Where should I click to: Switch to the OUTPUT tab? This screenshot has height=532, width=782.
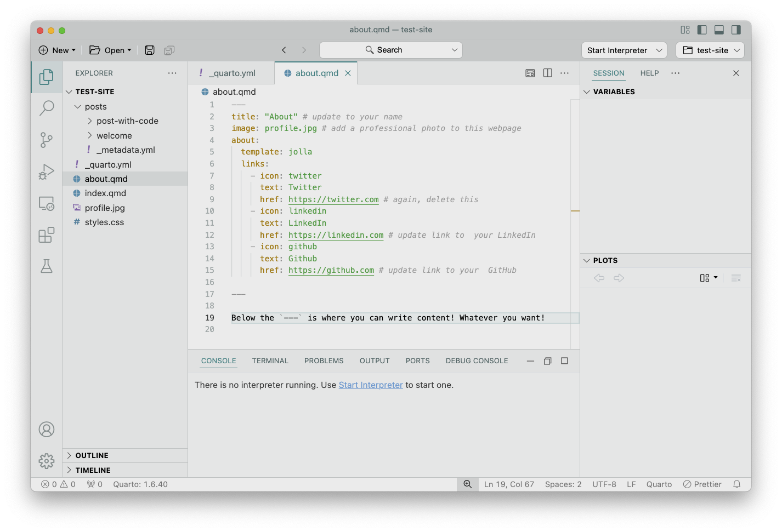[375, 361]
